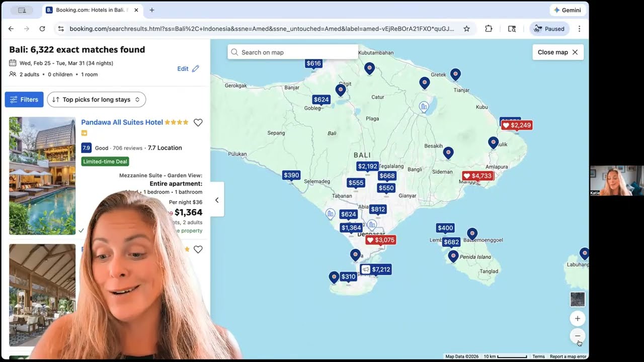Select the $7,212 sponsored marker
Screen dimensions: 644x362
point(376,269)
